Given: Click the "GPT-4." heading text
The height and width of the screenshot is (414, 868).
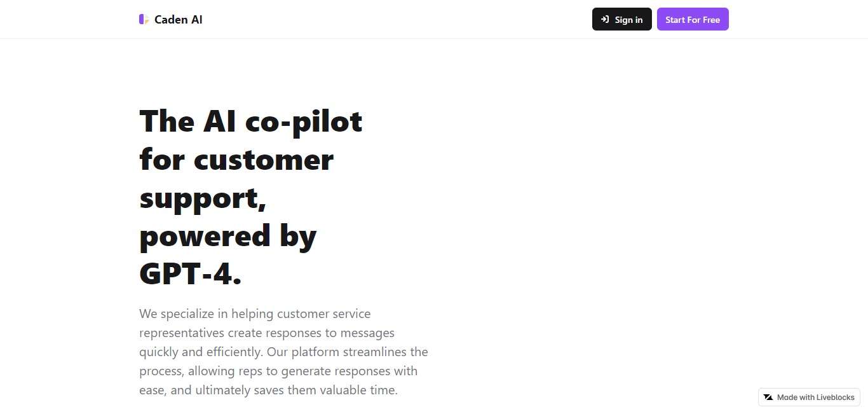Looking at the screenshot, I should (191, 274).
